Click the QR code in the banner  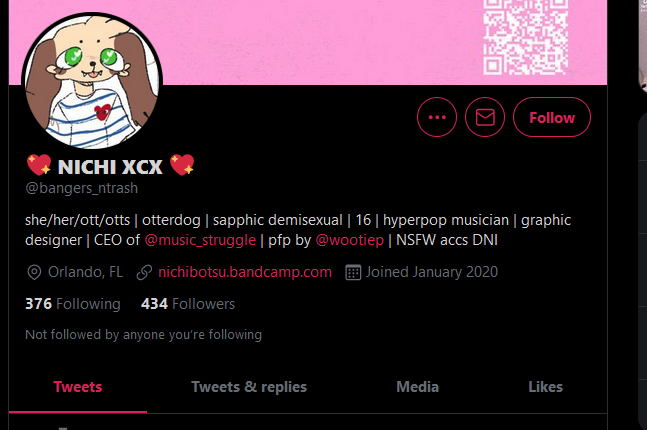coord(526,38)
